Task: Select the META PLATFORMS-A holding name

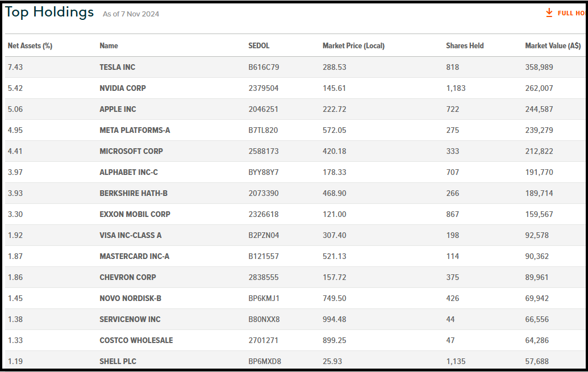Action: (135, 130)
